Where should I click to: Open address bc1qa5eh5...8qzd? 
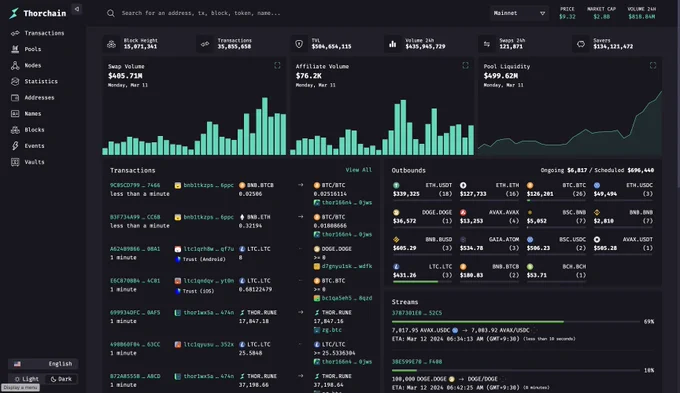347,298
